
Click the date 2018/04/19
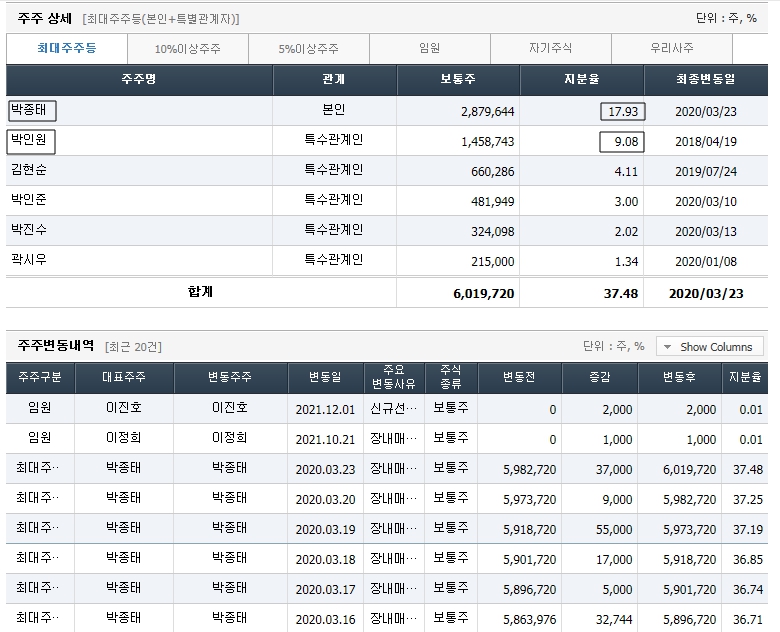point(706,142)
